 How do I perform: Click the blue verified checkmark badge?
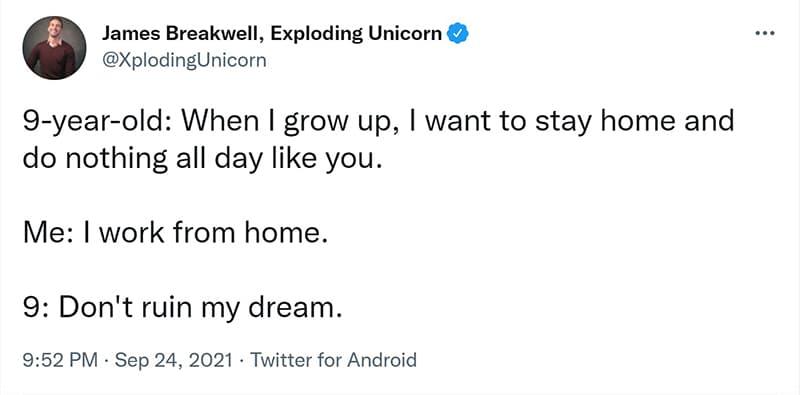[x=458, y=34]
